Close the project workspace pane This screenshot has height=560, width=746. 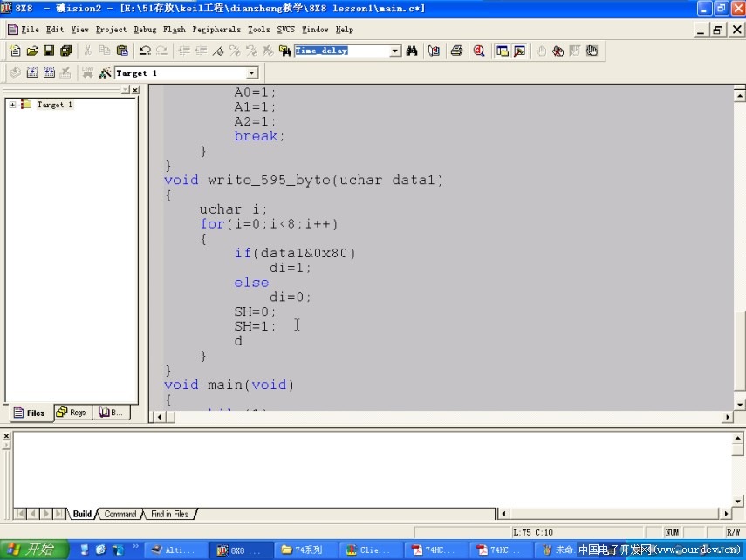tap(135, 90)
